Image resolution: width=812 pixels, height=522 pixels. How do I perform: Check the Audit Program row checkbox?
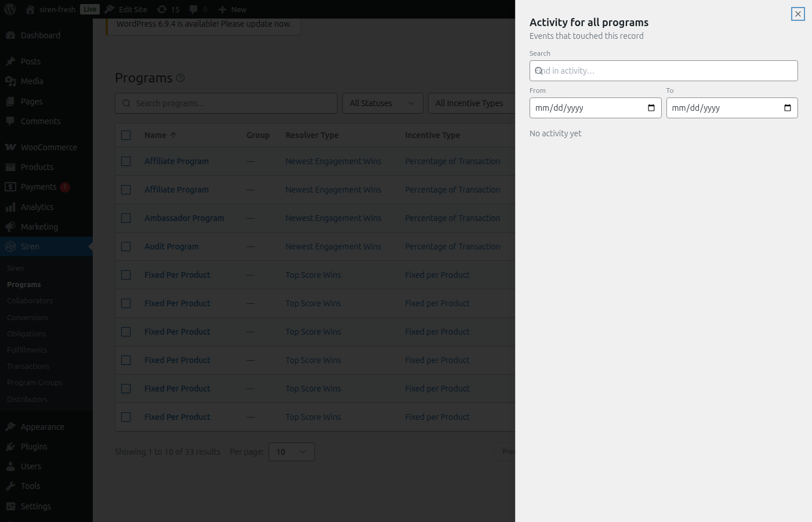click(x=126, y=246)
